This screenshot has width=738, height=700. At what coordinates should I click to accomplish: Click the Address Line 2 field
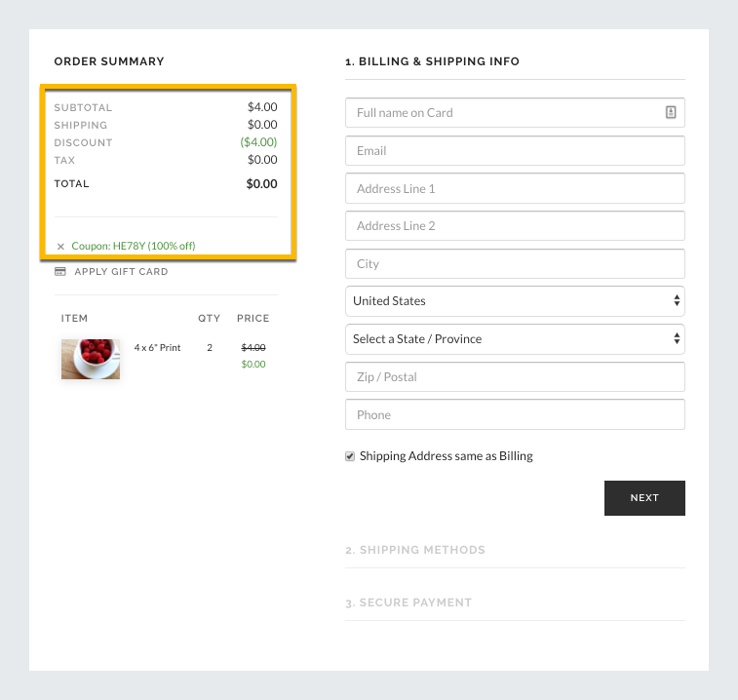coord(515,226)
